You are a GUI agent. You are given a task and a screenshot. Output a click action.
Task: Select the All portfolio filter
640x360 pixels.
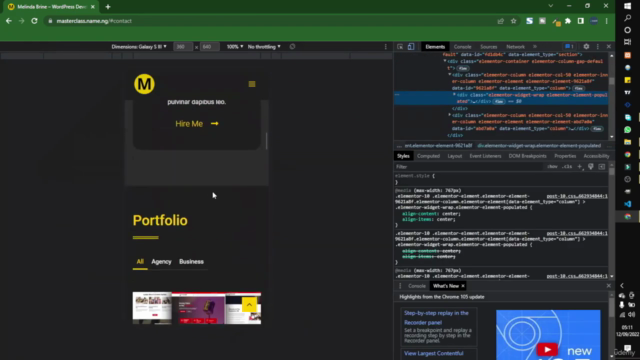click(x=140, y=262)
